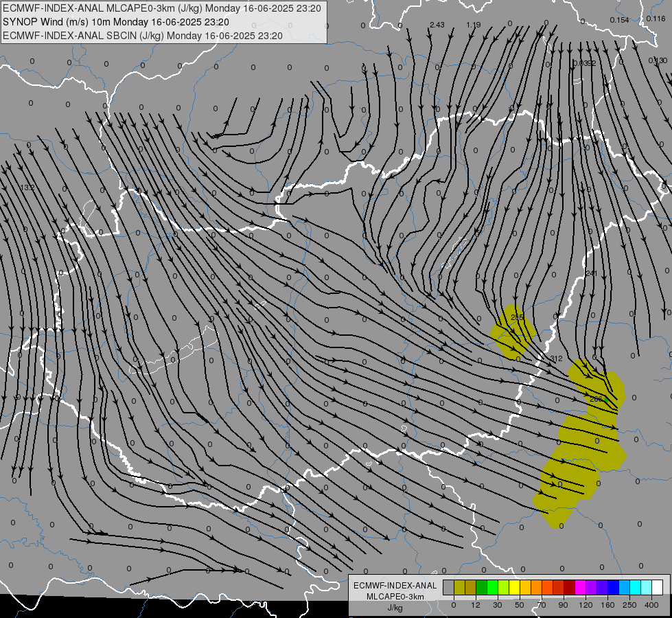The image size is (672, 618).
Task: Click the legend tick label '90'
Action: [x=563, y=605]
